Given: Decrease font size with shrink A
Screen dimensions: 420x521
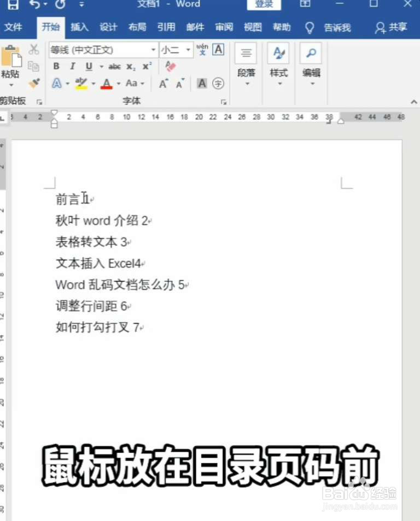Looking at the screenshot, I should 180,84.
